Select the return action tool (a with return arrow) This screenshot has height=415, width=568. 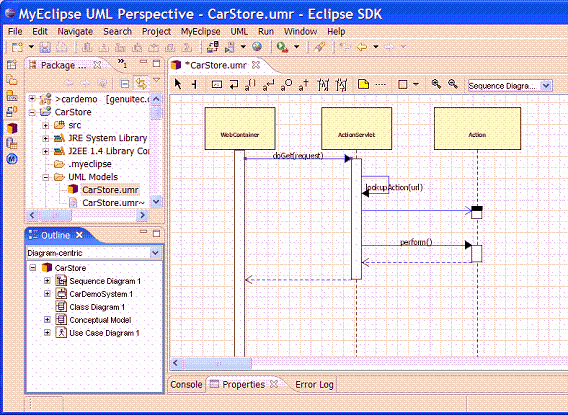point(268,85)
